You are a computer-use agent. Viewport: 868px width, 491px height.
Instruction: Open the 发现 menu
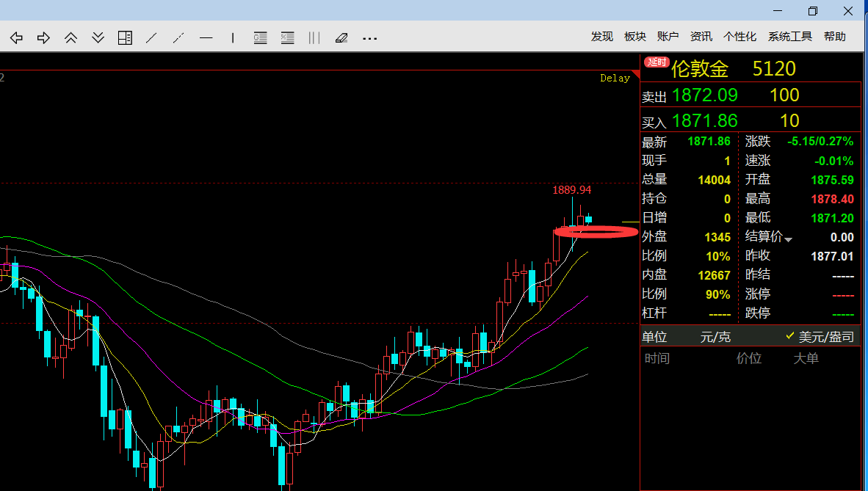point(601,37)
